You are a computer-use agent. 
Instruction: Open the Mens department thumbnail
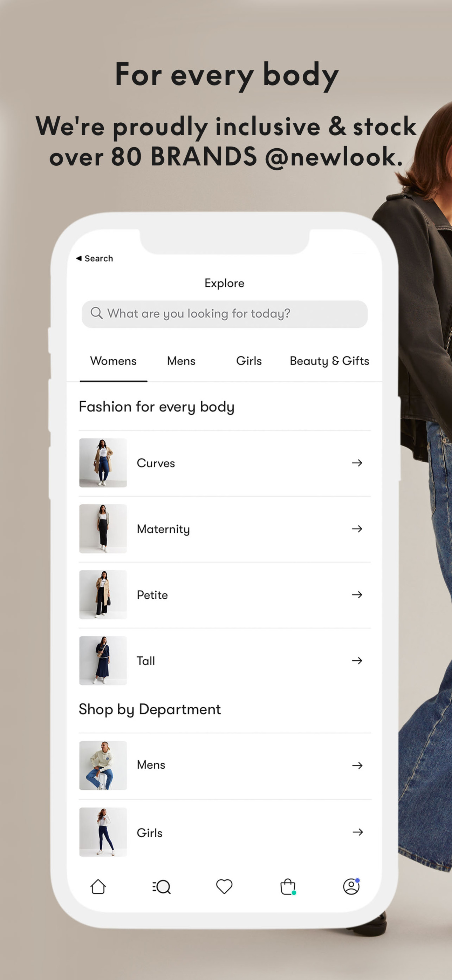click(103, 765)
